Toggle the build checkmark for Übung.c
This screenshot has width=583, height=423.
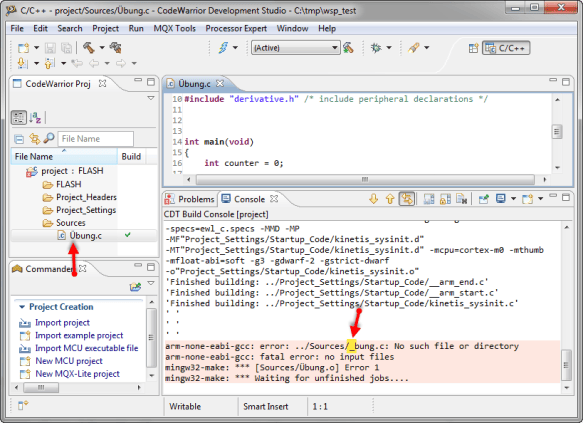128,235
